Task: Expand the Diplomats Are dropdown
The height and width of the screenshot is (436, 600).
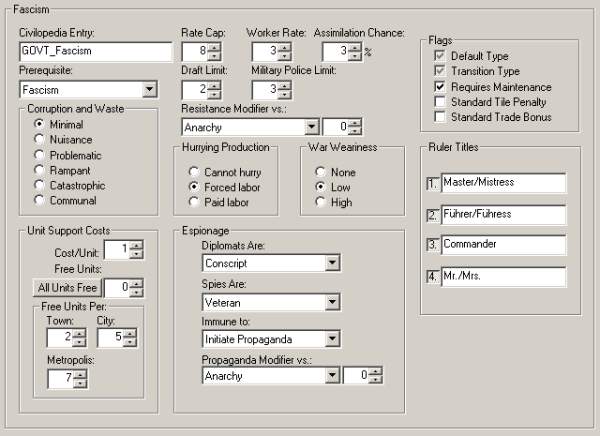Action: (331, 263)
